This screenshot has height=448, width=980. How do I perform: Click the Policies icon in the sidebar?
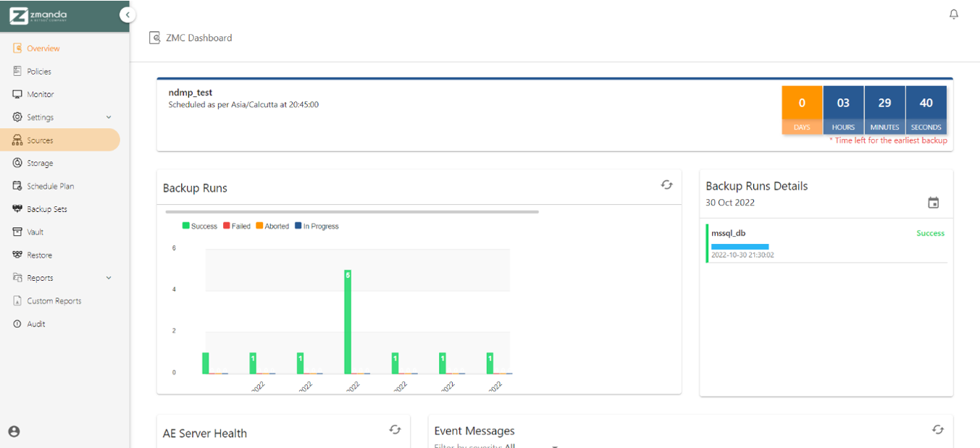[17, 71]
